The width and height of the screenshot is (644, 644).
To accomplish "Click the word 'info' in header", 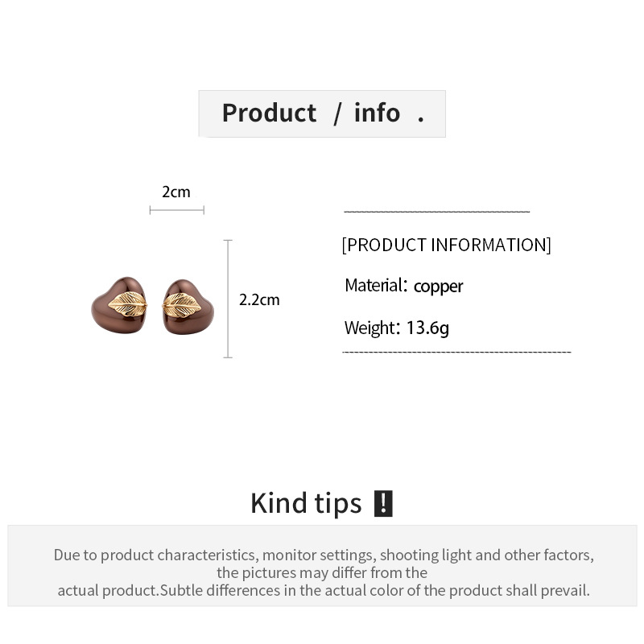I will pos(377,113).
